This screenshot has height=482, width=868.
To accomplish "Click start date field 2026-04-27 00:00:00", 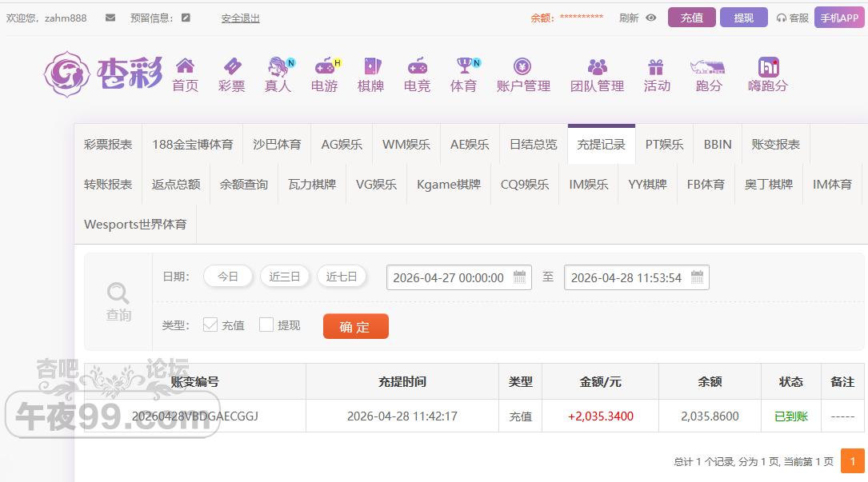I will point(459,277).
